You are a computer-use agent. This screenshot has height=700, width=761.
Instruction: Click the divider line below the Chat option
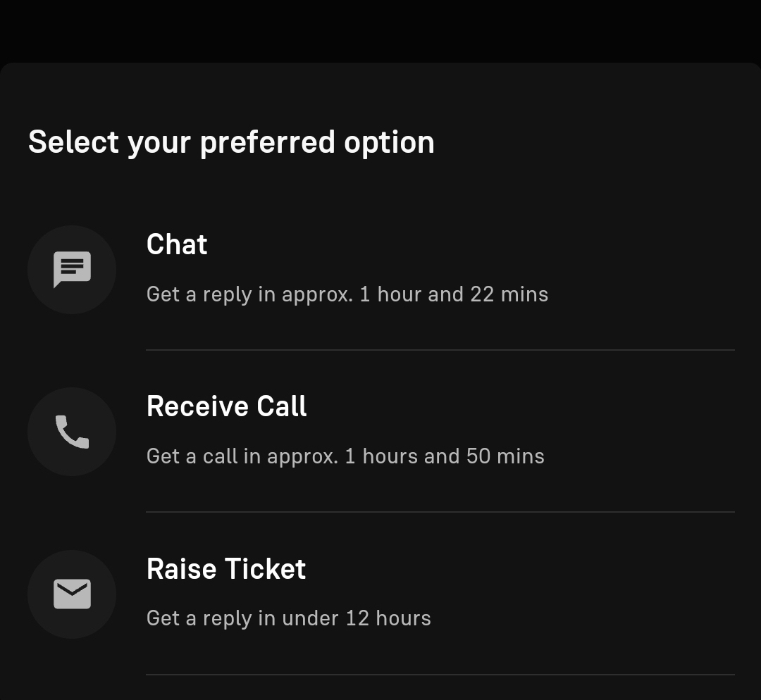440,350
